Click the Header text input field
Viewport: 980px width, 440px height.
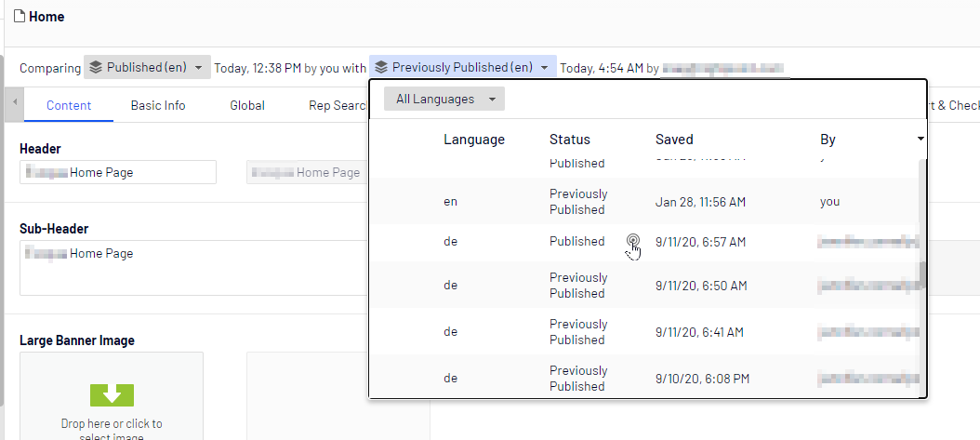click(x=118, y=172)
